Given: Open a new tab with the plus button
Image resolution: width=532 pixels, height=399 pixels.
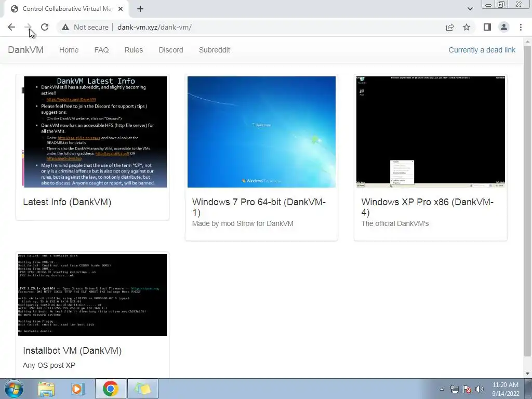Looking at the screenshot, I should pyautogui.click(x=140, y=9).
